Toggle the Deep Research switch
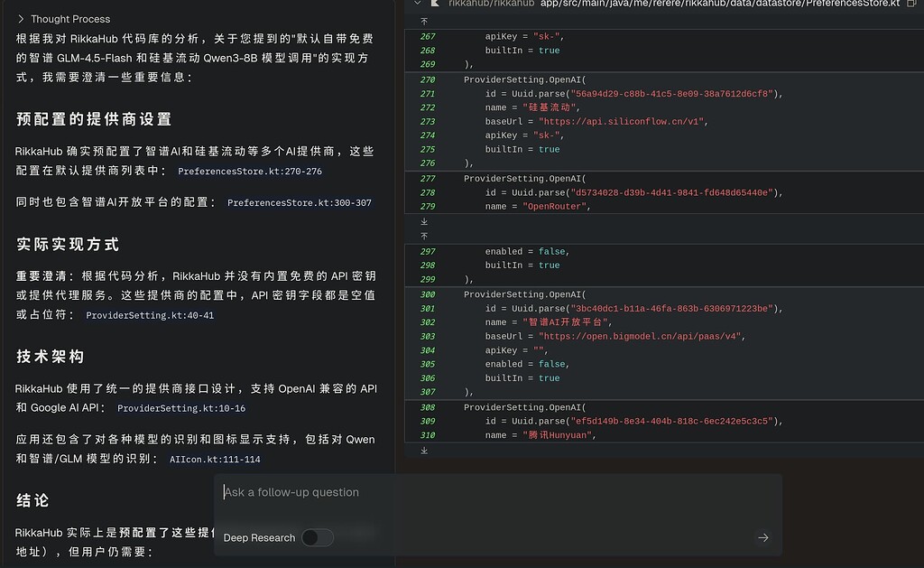Image resolution: width=924 pixels, height=568 pixels. [x=318, y=538]
